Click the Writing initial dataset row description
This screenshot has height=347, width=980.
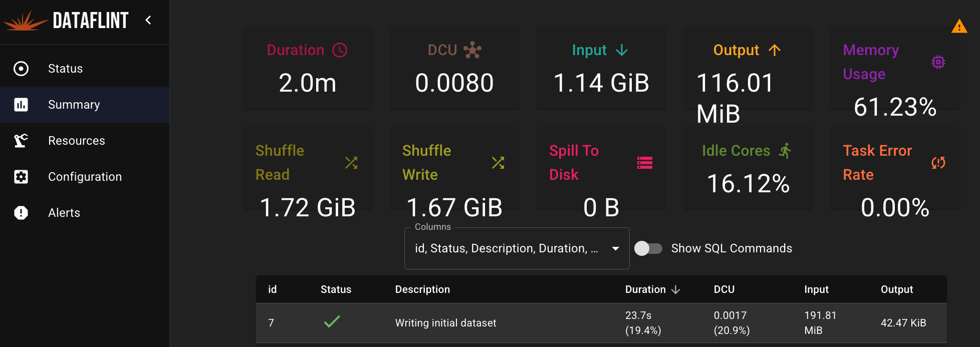445,323
